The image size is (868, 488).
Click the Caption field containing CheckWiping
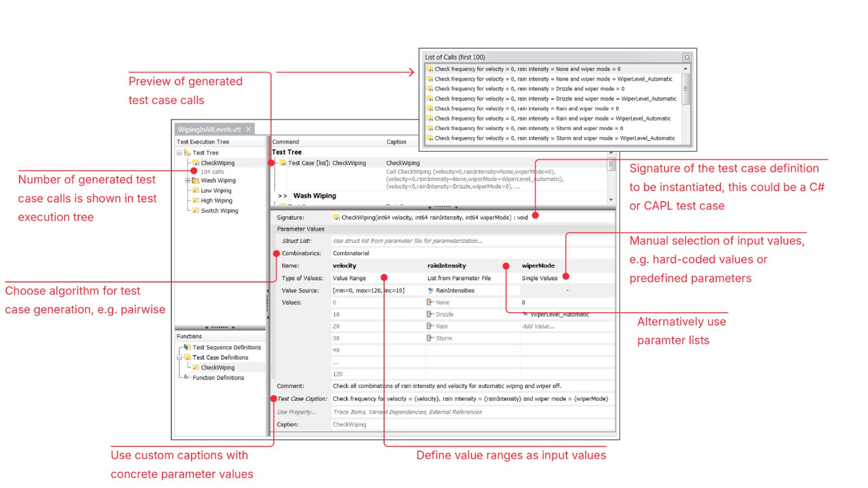point(473,425)
